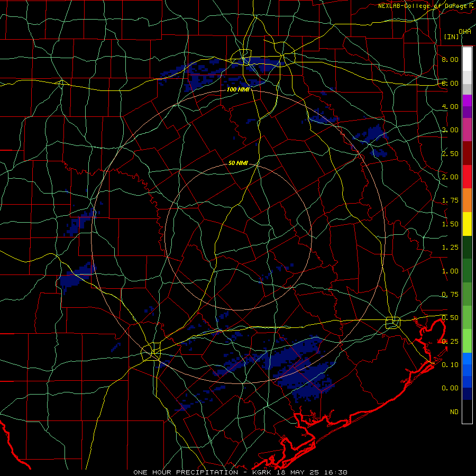Screen dimensions: 476x476
Task: Pick the bright red color scale swatch
Action: click(467, 177)
